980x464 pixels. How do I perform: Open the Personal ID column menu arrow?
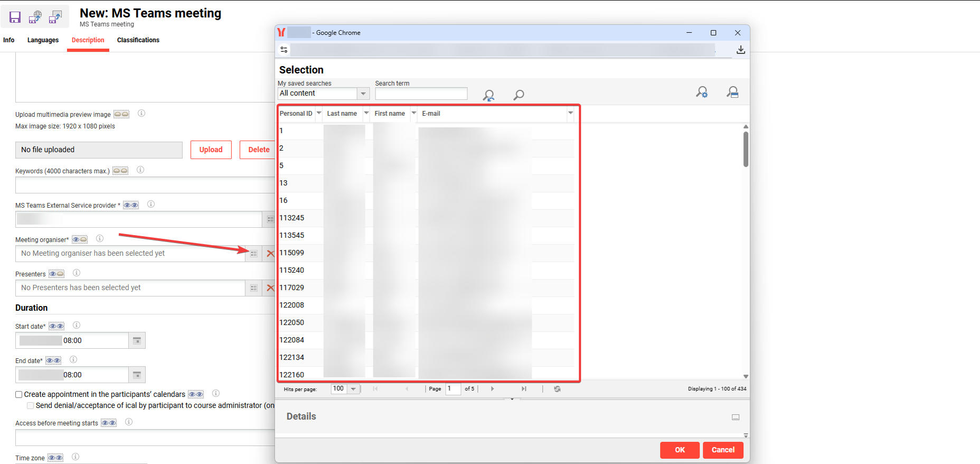pyautogui.click(x=319, y=113)
